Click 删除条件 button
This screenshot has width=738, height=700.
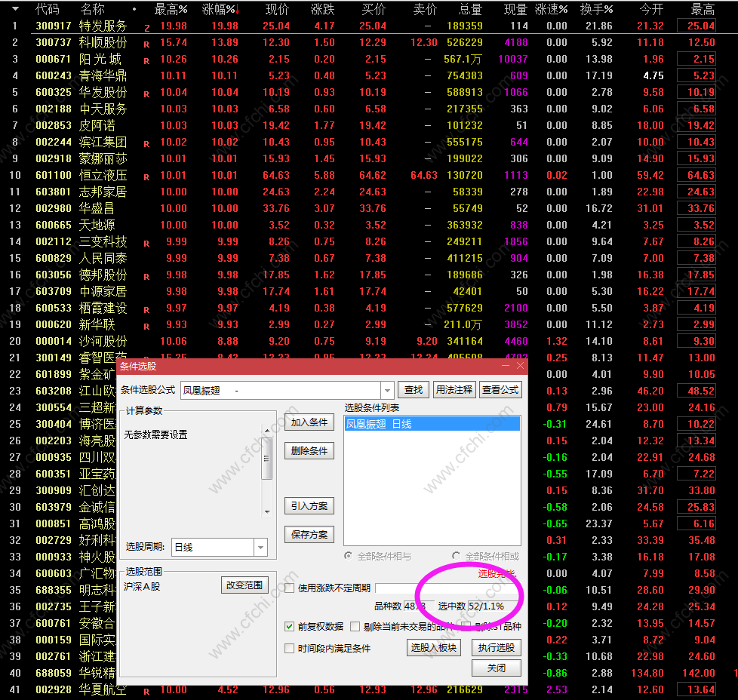pos(309,450)
